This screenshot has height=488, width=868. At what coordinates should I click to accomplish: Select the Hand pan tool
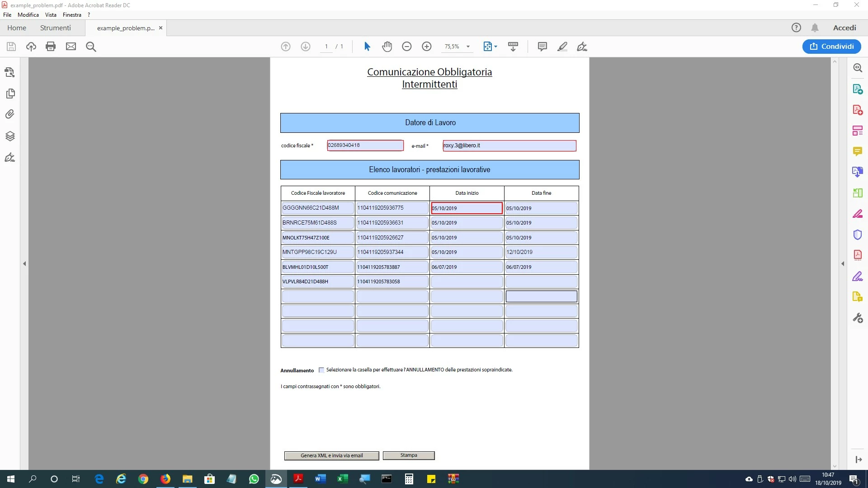387,47
